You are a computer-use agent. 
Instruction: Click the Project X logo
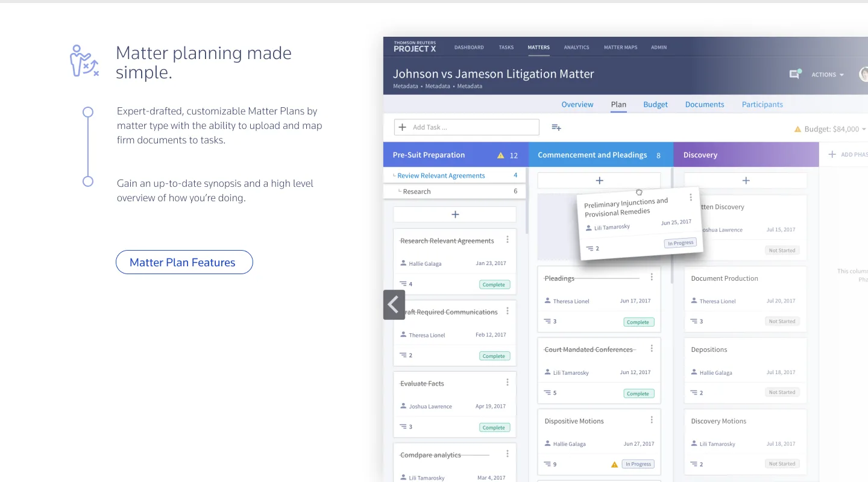click(x=415, y=47)
